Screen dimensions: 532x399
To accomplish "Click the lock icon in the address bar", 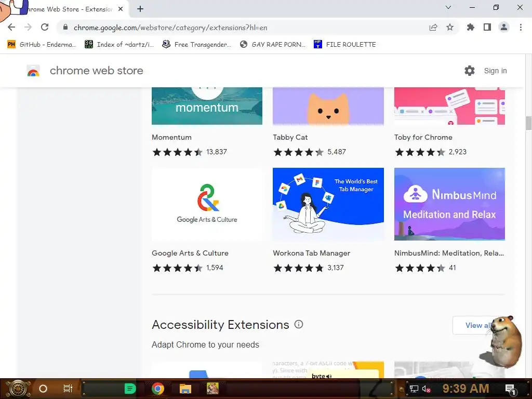I will 65,27.
